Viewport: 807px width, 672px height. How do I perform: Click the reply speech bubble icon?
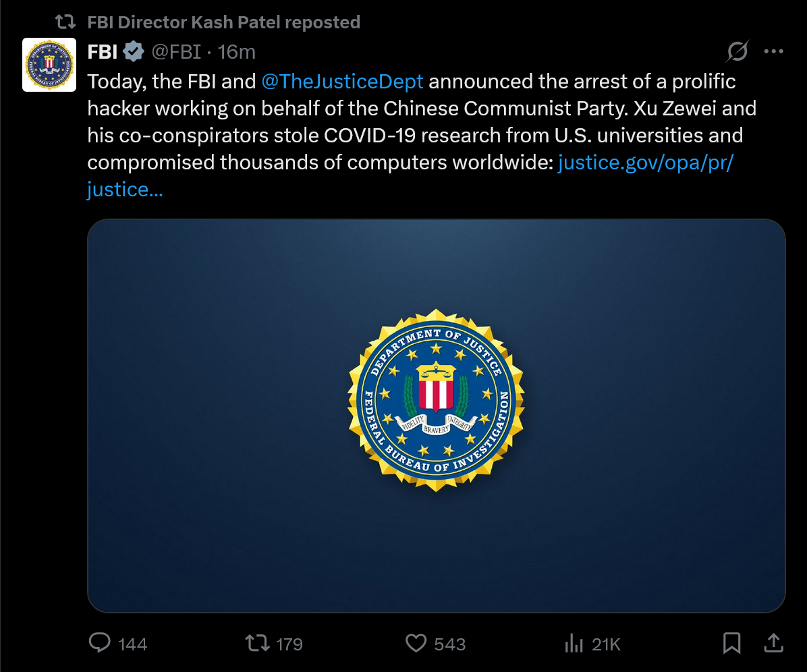tap(99, 643)
